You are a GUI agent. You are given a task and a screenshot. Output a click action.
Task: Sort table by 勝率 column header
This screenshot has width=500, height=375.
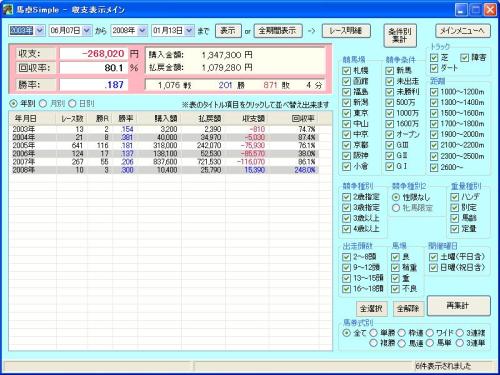(x=125, y=118)
